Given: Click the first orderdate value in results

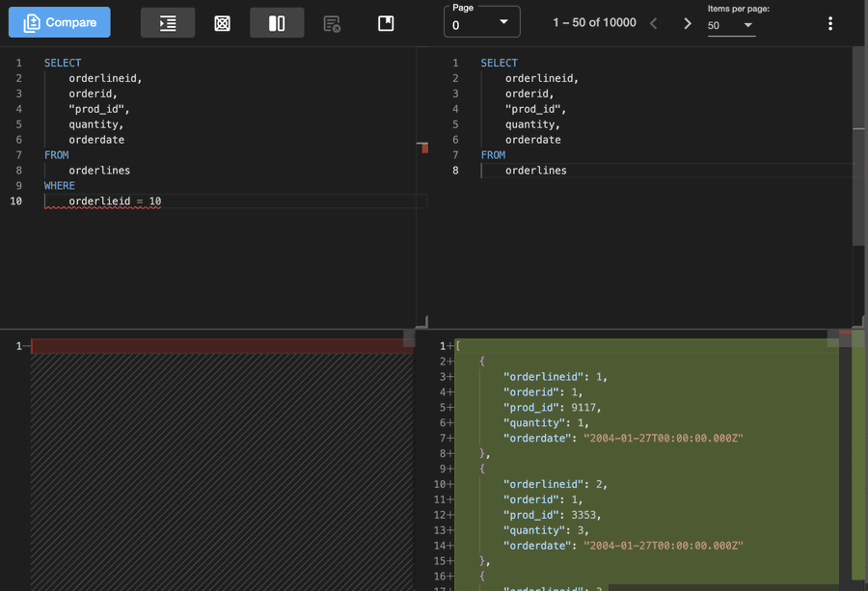Looking at the screenshot, I should (x=664, y=439).
